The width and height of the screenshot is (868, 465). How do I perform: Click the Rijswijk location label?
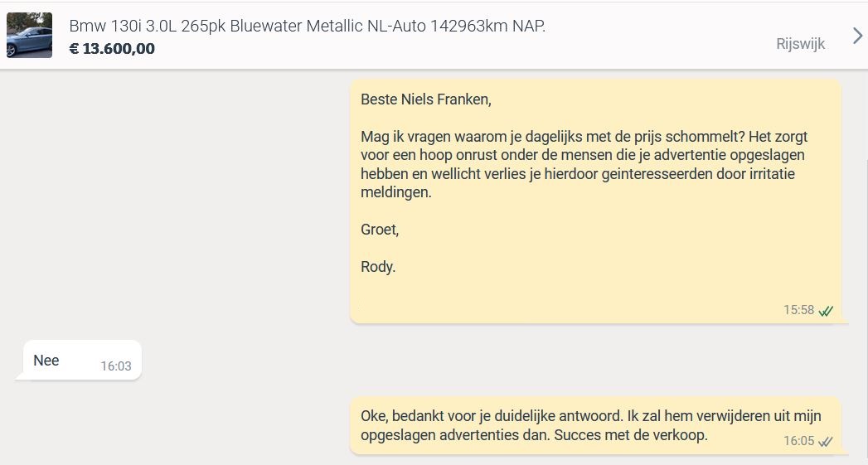[801, 44]
